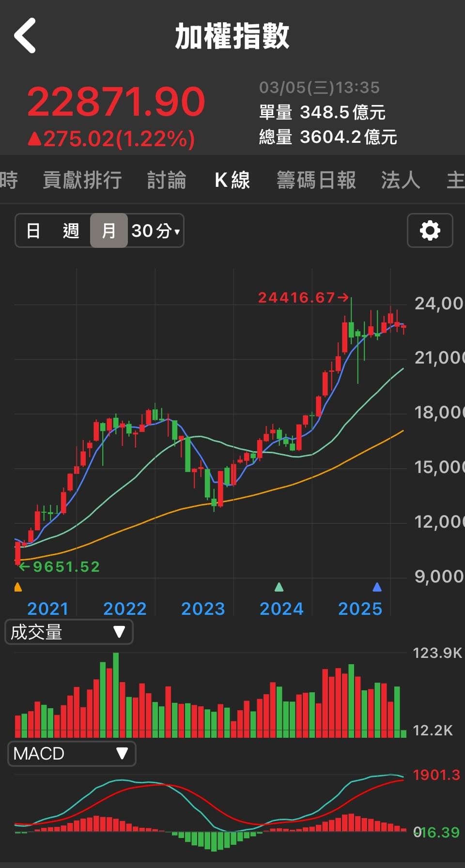Switch to daily (日) chart period
This screenshot has height=868, width=465.
[x=33, y=230]
